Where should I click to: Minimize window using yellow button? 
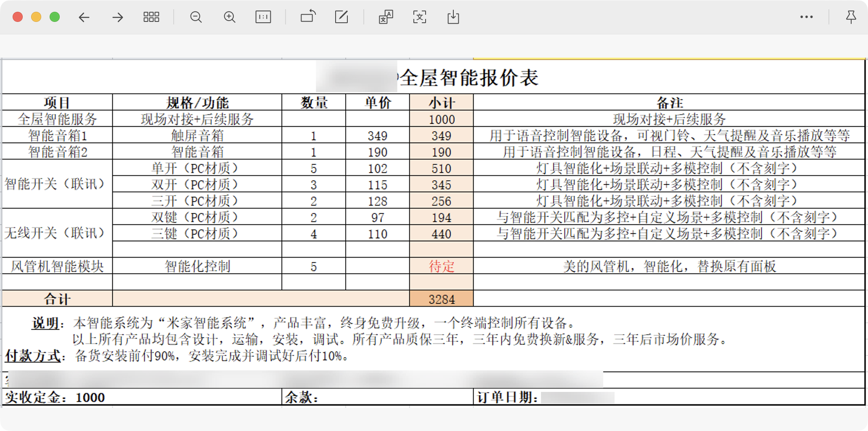point(36,17)
